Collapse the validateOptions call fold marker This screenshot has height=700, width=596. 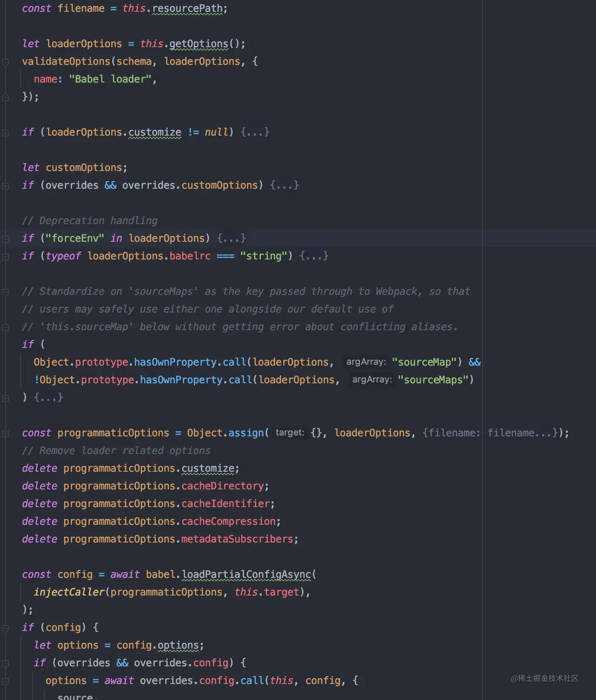click(x=5, y=62)
